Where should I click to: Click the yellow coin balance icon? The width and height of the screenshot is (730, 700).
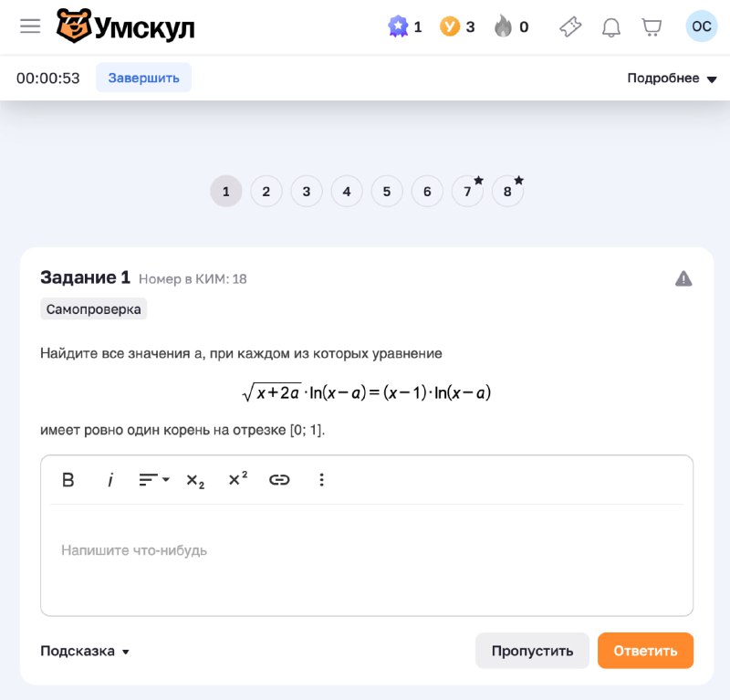(449, 27)
